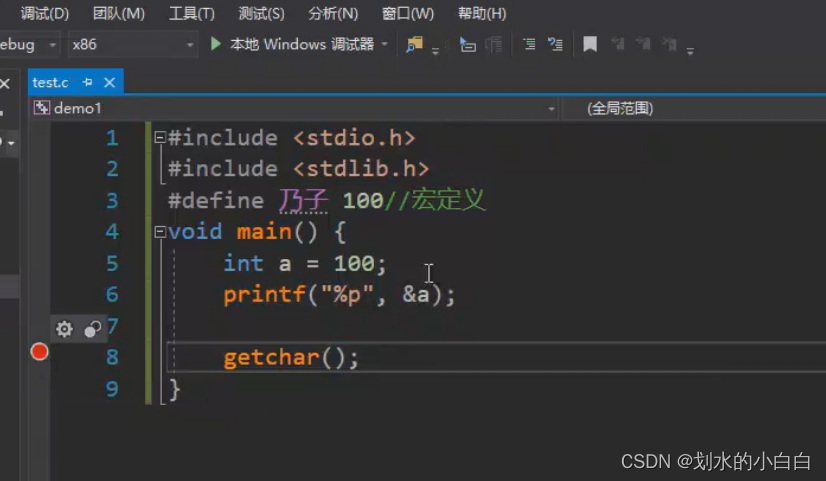Click the main function name
Image resolution: width=826 pixels, height=481 pixels.
[x=264, y=232]
